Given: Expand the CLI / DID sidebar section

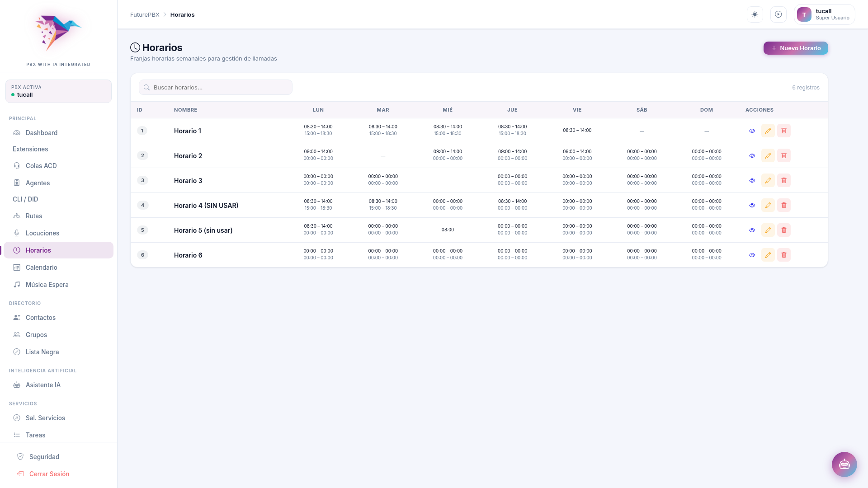Looking at the screenshot, I should pyautogui.click(x=25, y=199).
